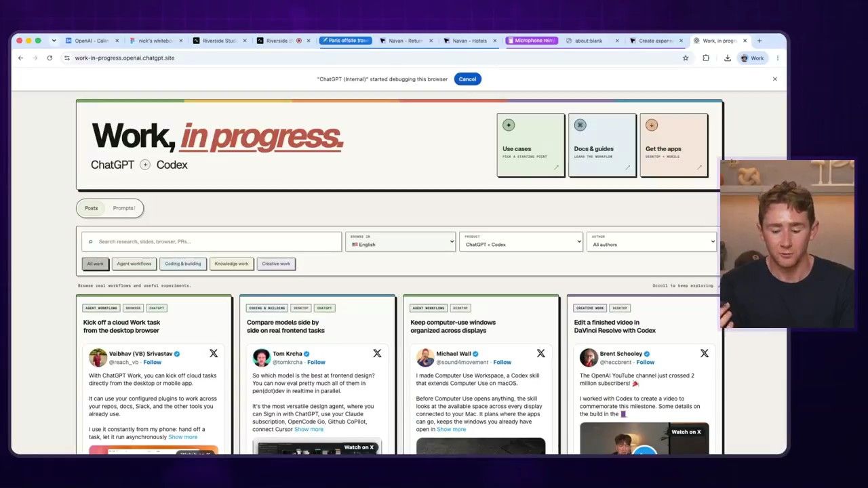
Task: Click X logo on Tom Krcha's post
Action: tap(377, 353)
